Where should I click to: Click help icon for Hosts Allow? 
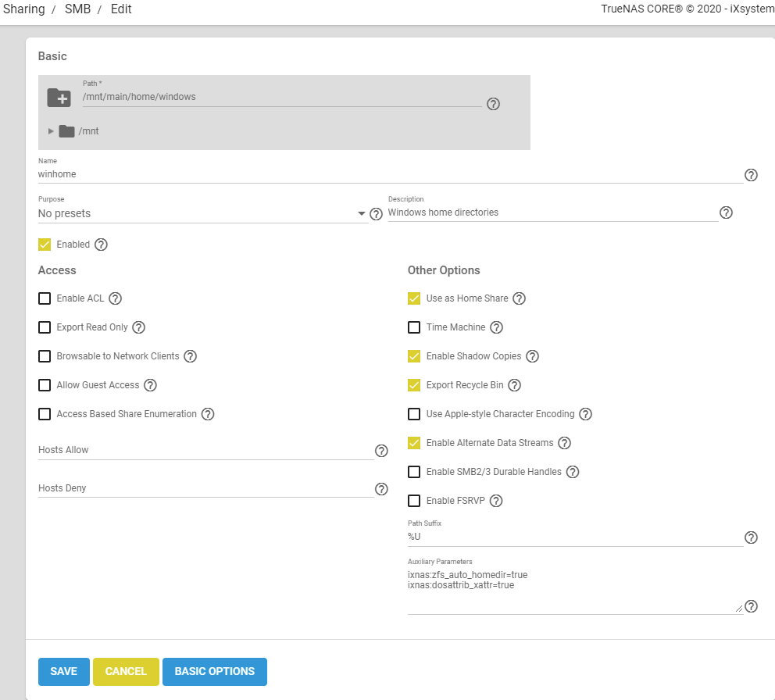pyautogui.click(x=381, y=451)
